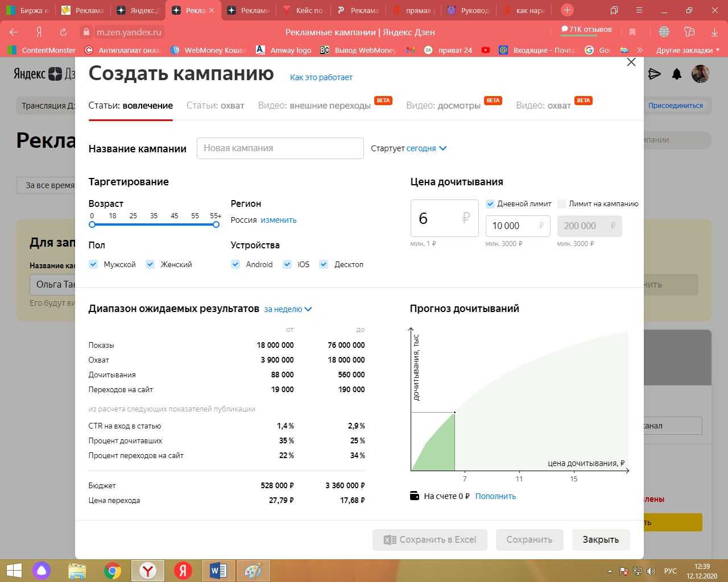
Task: Open the downloads arrow icon
Action: click(714, 32)
